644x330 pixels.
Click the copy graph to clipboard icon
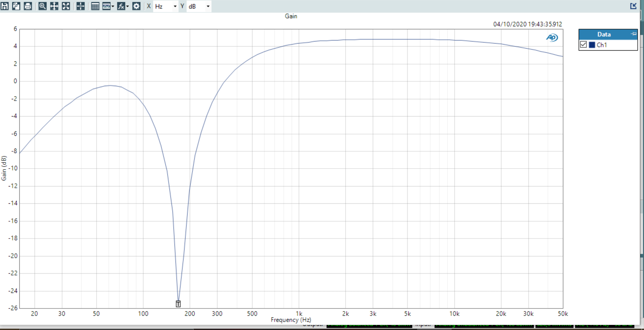click(x=16, y=6)
